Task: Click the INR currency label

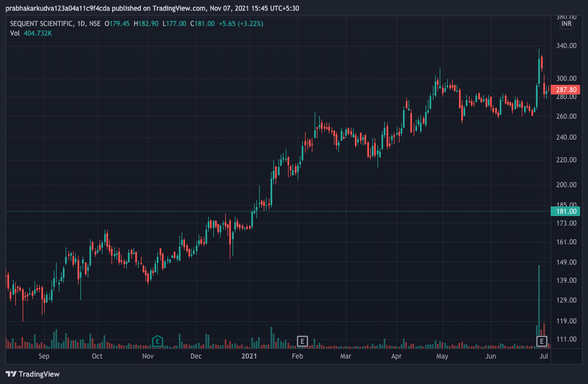Action: [x=566, y=24]
